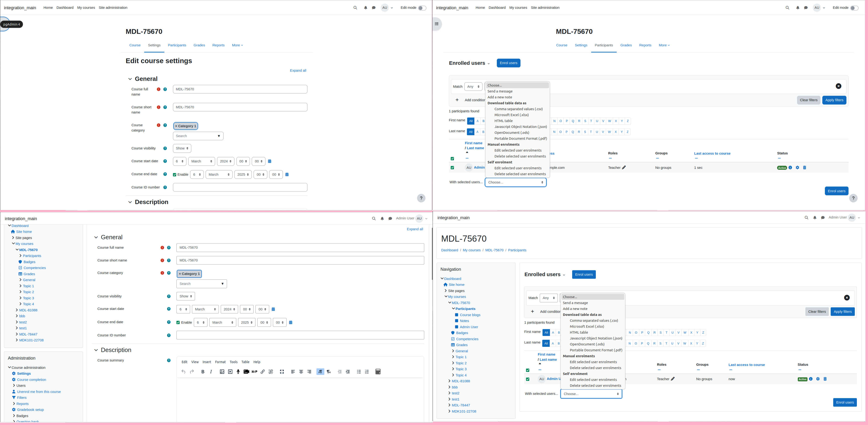Image resolution: width=868 pixels, height=425 pixels.
Task: Toggle Edit mode switch in top-left window
Action: coord(422,8)
